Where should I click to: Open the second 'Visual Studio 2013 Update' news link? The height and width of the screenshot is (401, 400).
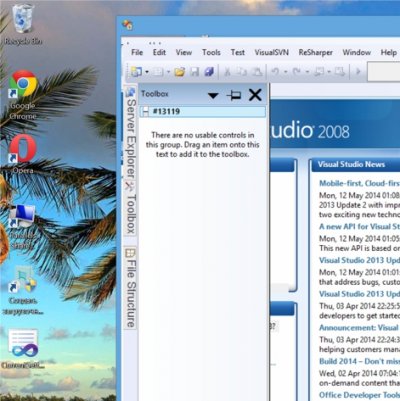(359, 294)
